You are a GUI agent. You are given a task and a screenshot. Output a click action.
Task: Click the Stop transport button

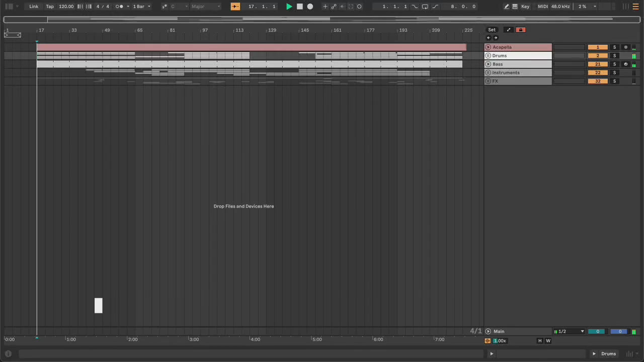click(299, 7)
